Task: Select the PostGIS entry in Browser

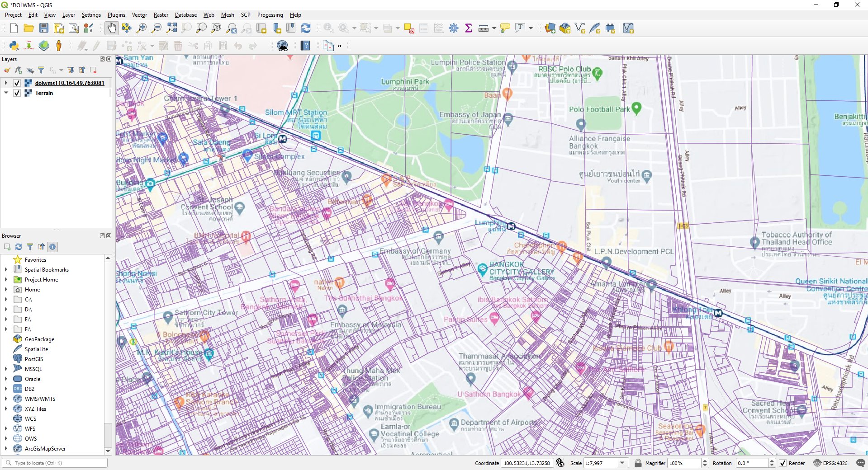Action: pyautogui.click(x=34, y=359)
